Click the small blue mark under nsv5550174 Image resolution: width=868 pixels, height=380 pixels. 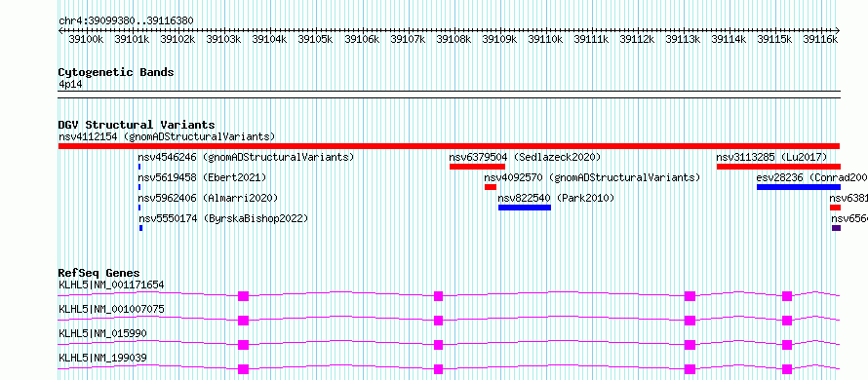[x=141, y=228]
